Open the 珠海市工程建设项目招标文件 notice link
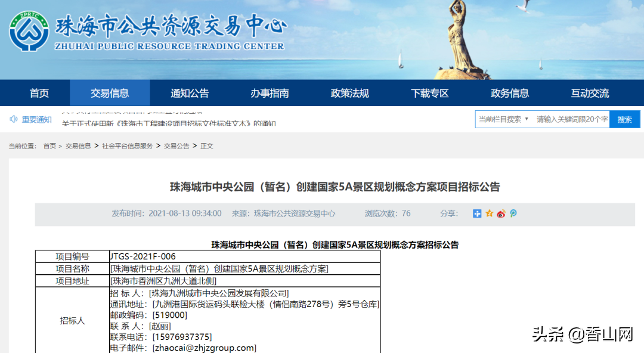The width and height of the screenshot is (644, 353). tap(168, 123)
